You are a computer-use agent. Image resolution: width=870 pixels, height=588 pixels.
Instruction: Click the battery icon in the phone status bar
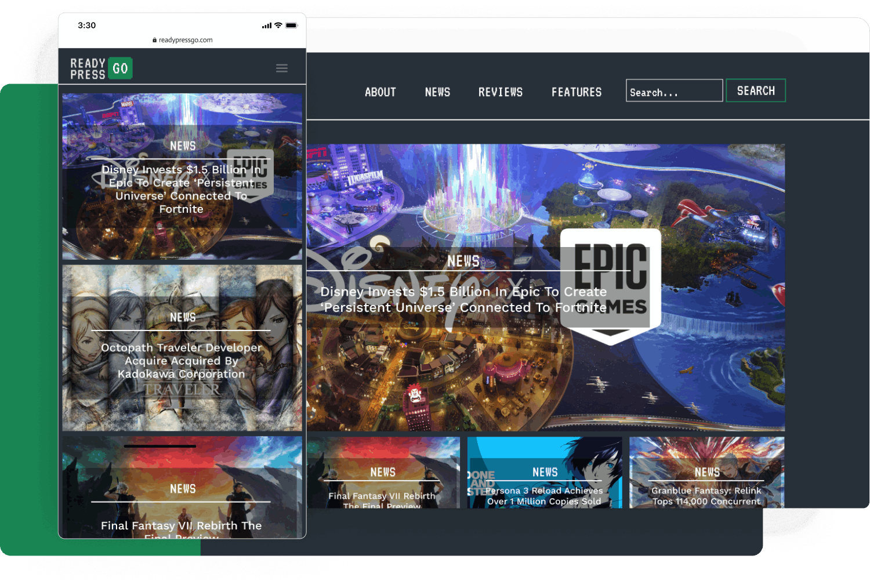click(291, 26)
